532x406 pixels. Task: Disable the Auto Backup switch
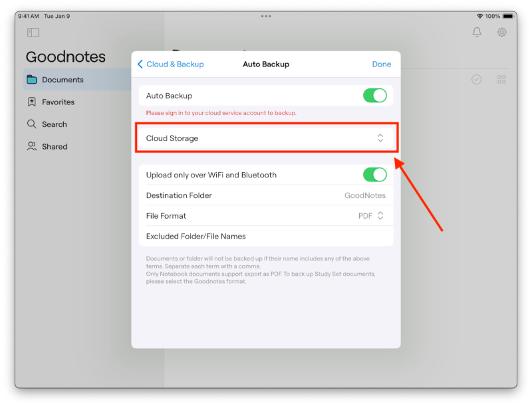(x=374, y=96)
